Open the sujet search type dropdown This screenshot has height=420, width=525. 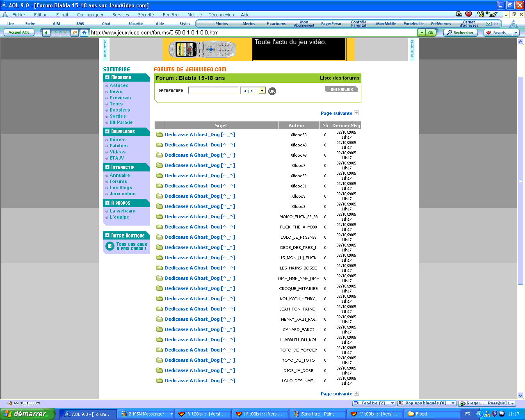(x=262, y=91)
